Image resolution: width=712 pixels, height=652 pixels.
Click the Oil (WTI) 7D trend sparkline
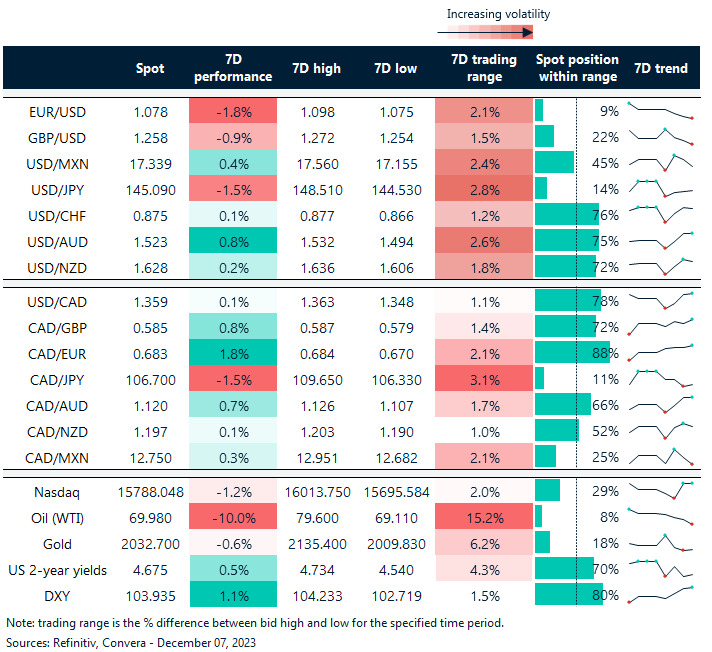point(660,516)
